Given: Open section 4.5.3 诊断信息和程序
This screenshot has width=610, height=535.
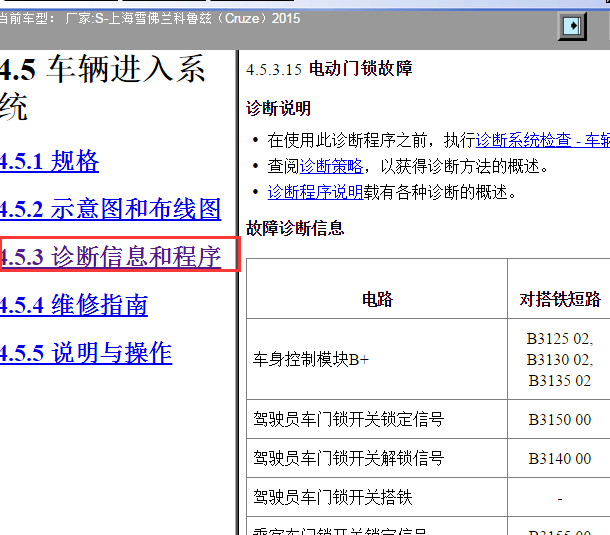Looking at the screenshot, I should (x=110, y=256).
